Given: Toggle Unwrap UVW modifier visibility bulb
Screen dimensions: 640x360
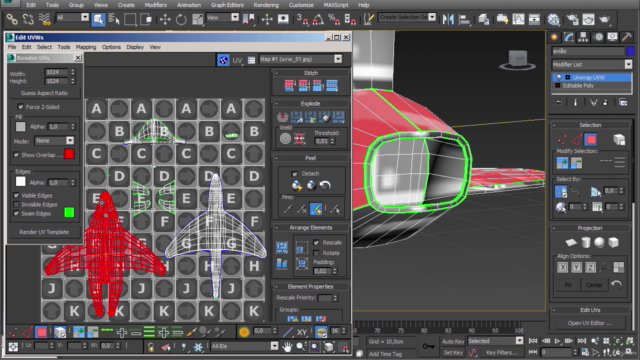Looking at the screenshot, I should click(559, 77).
